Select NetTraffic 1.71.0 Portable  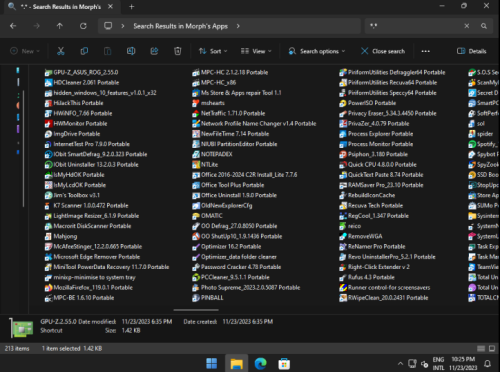click(x=229, y=113)
